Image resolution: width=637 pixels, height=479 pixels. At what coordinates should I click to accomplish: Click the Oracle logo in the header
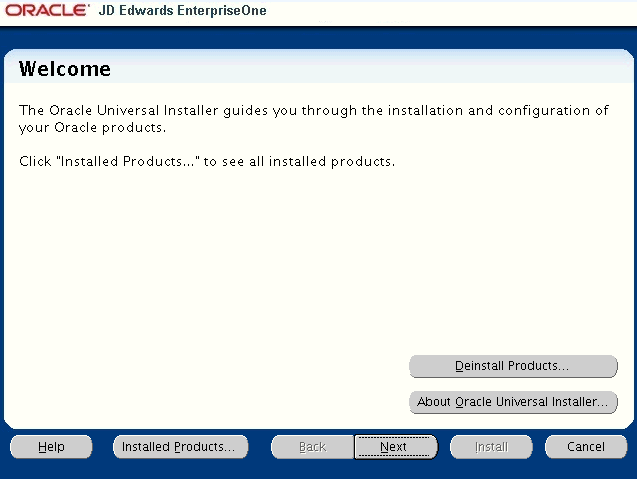49,11
